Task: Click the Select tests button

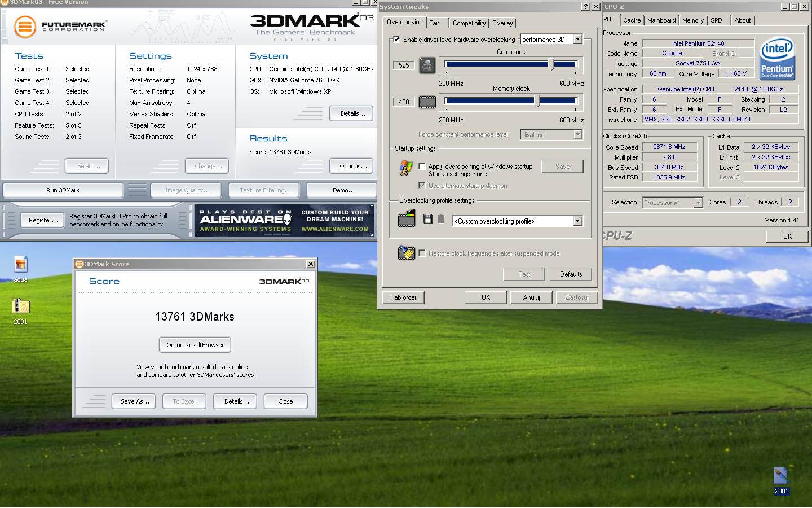Action: 87,166
